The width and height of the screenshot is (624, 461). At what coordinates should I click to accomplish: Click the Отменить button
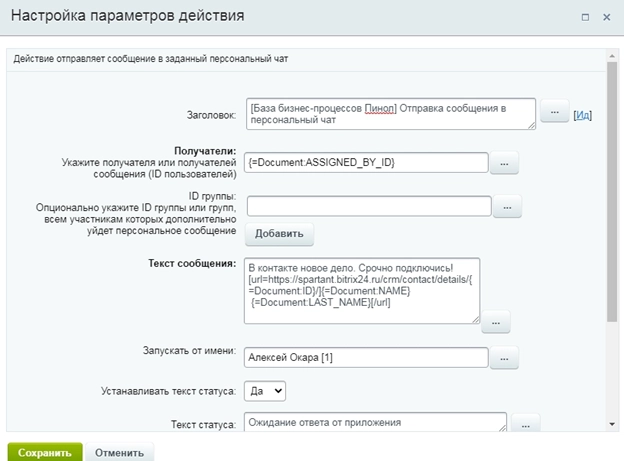point(119,452)
